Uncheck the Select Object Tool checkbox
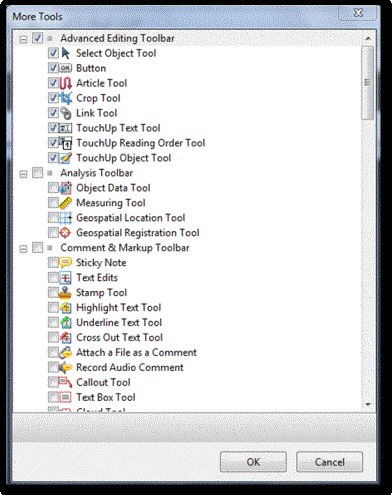Screen dimensions: 392x495 [x=53, y=53]
